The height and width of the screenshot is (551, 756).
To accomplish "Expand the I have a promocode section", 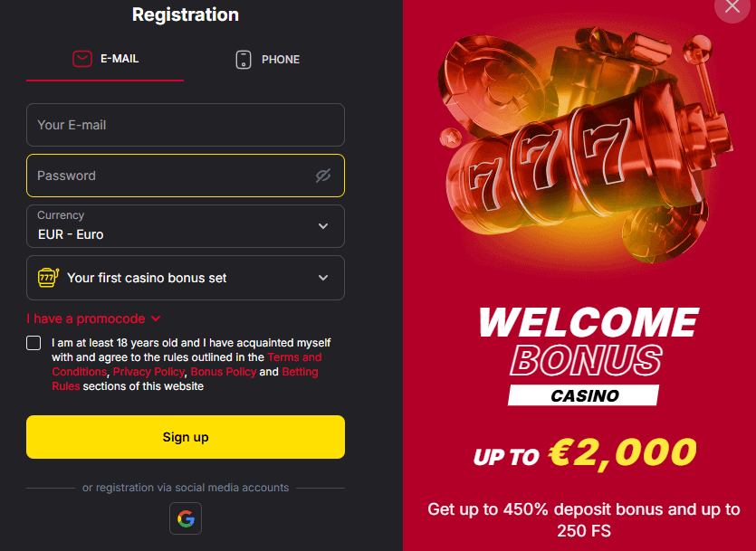I will point(93,318).
